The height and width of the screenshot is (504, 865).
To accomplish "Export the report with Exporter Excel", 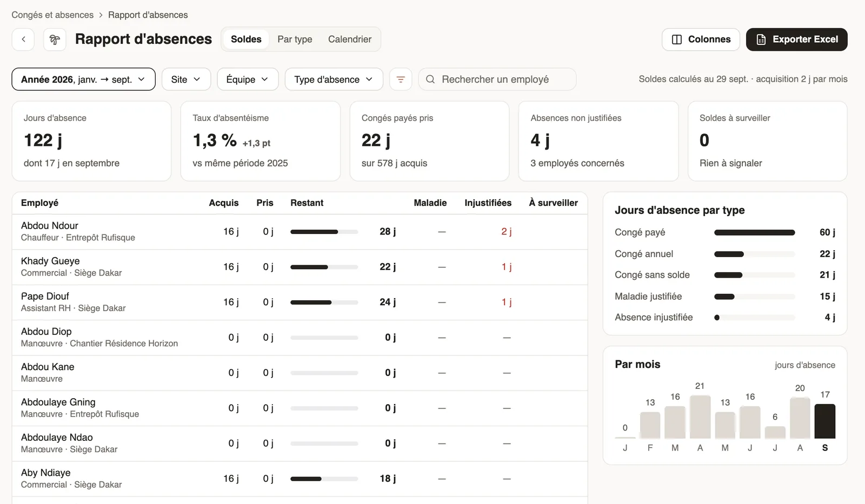I will pos(797,39).
